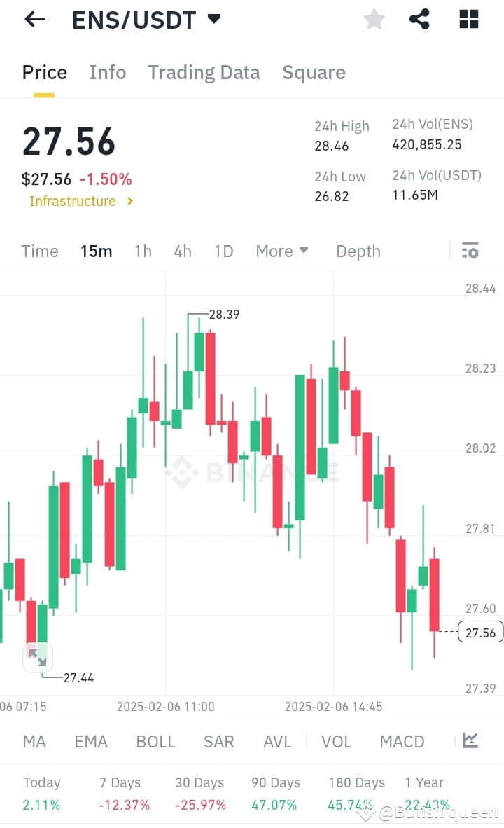Open the Time interval selector

click(39, 251)
